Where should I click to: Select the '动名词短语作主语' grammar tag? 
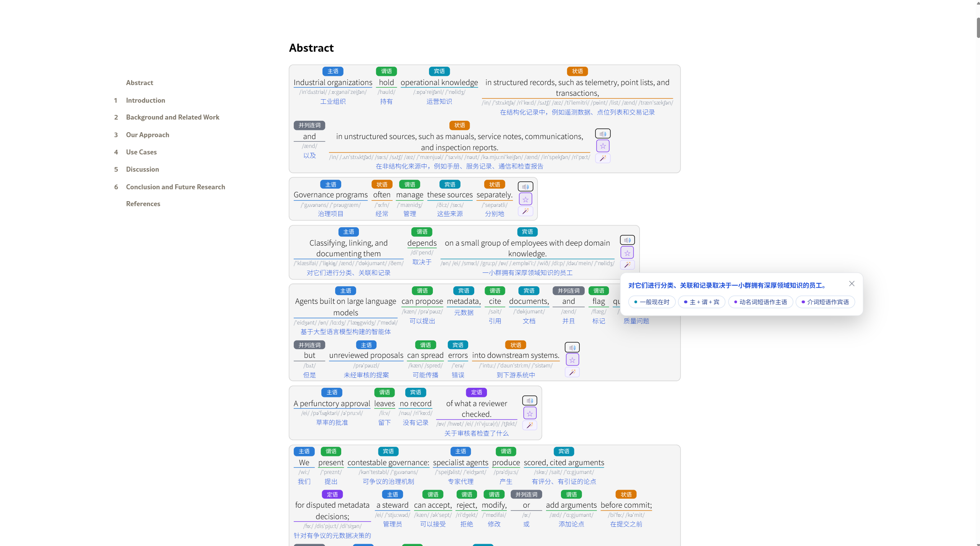(x=761, y=302)
